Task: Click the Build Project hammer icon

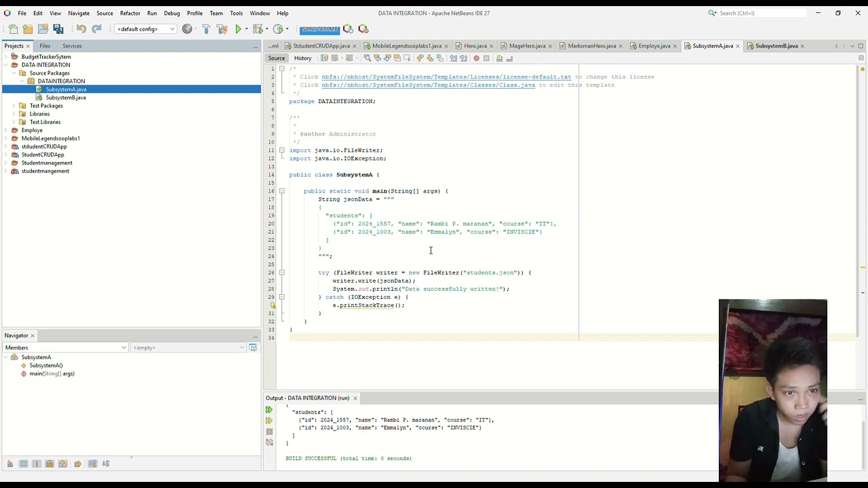Action: click(206, 29)
